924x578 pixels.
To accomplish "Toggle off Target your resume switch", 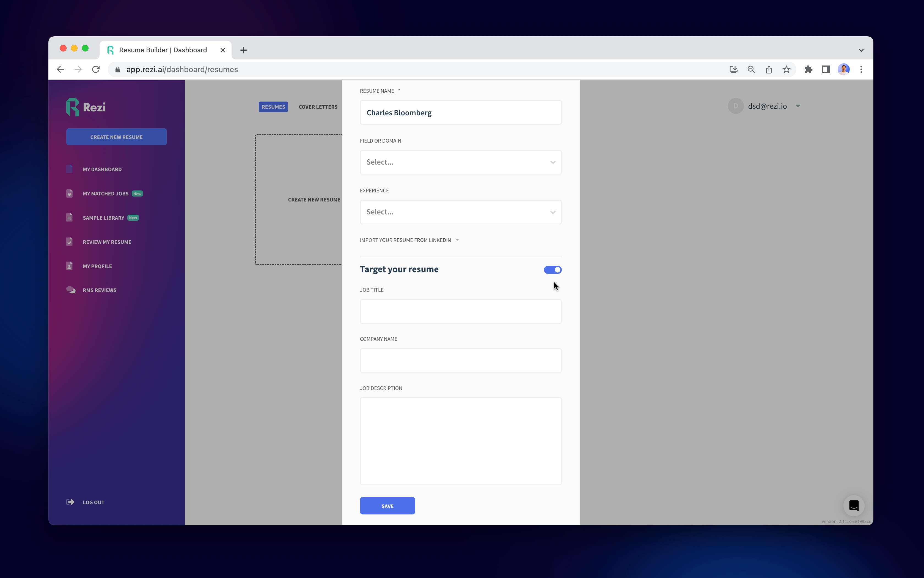I will (552, 270).
